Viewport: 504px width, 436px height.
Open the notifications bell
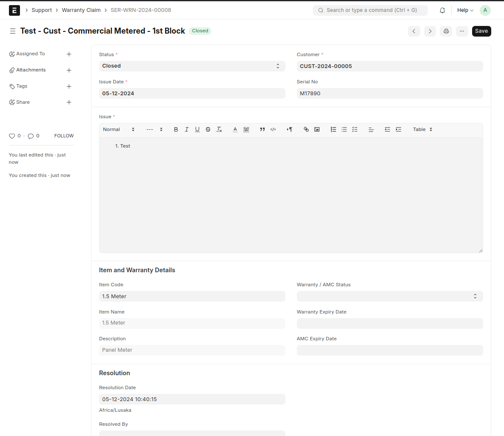point(442,10)
